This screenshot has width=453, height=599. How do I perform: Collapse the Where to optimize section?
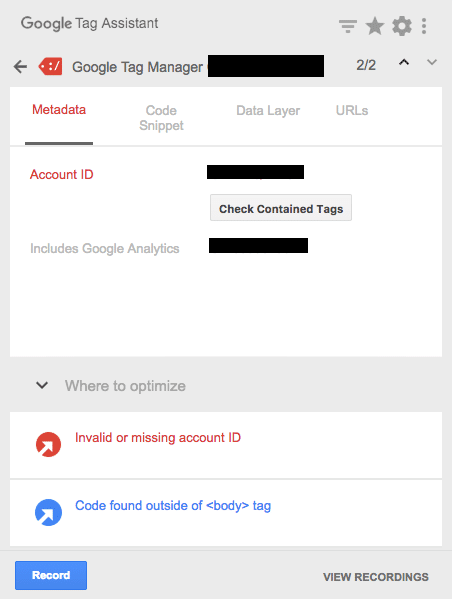[42, 385]
